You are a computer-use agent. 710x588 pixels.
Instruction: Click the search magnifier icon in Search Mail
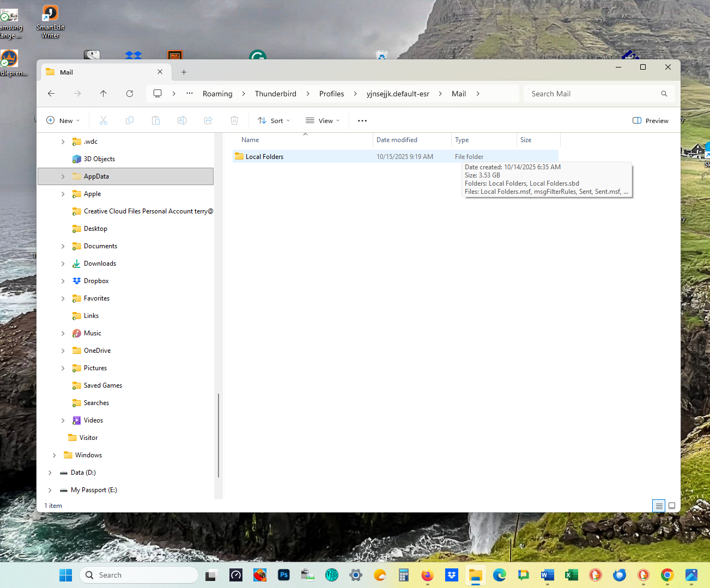click(x=664, y=94)
